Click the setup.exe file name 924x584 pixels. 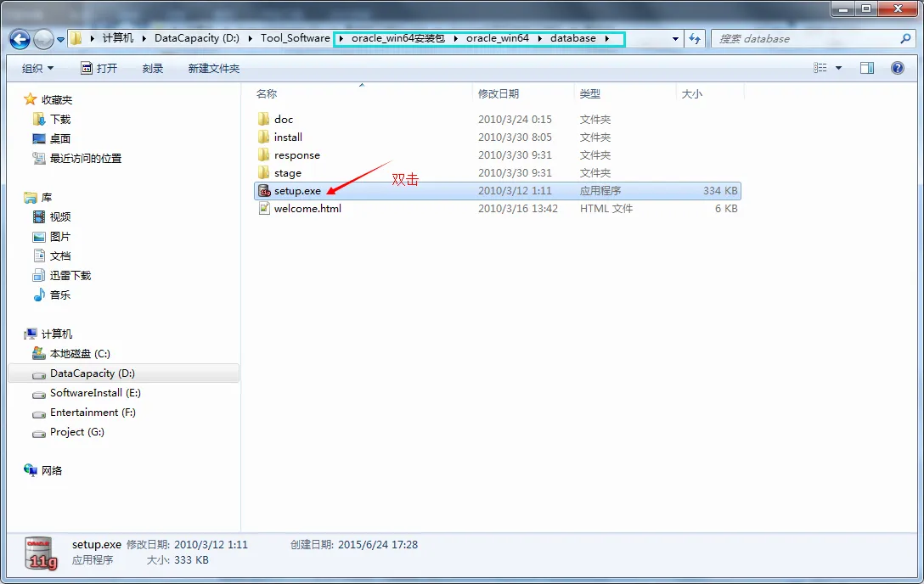coord(297,191)
